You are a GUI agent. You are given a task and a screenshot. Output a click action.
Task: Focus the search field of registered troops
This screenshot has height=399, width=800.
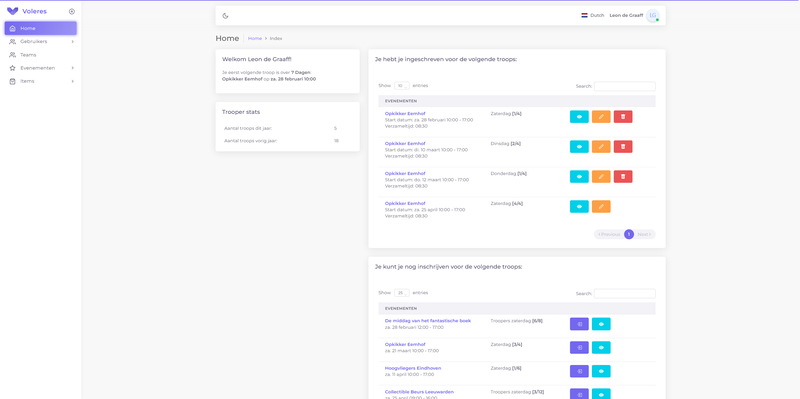[624, 86]
